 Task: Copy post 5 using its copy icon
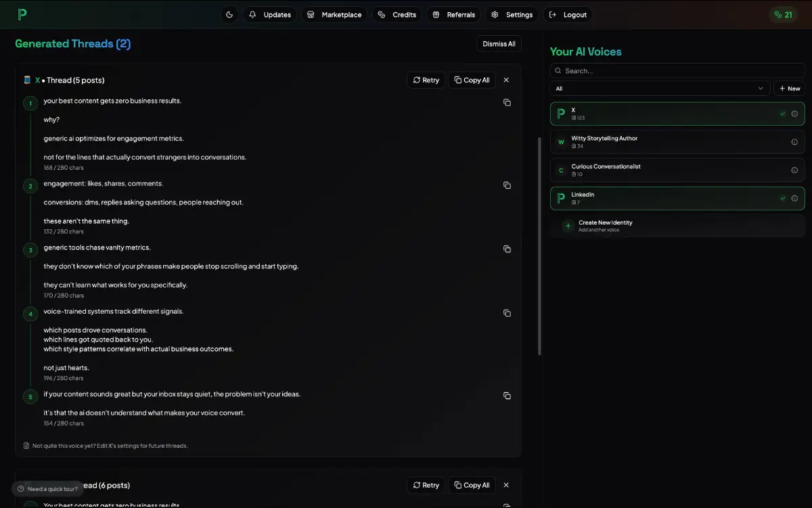coord(507,396)
